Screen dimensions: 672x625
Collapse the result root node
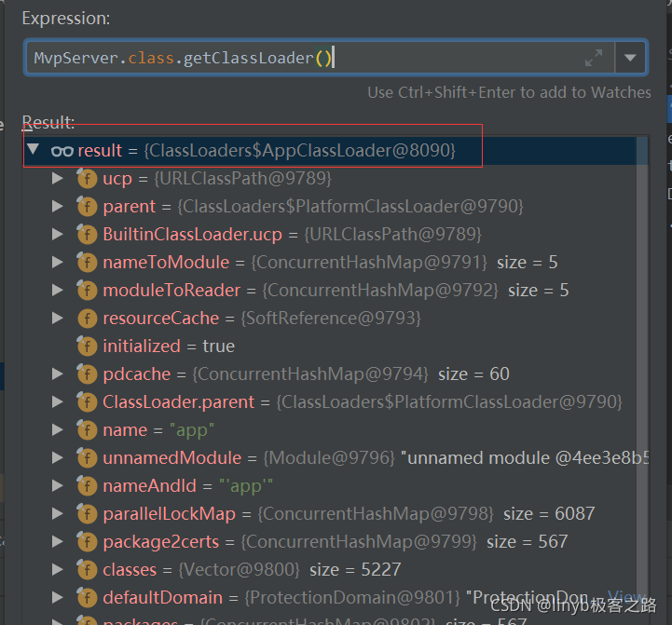[x=34, y=150]
